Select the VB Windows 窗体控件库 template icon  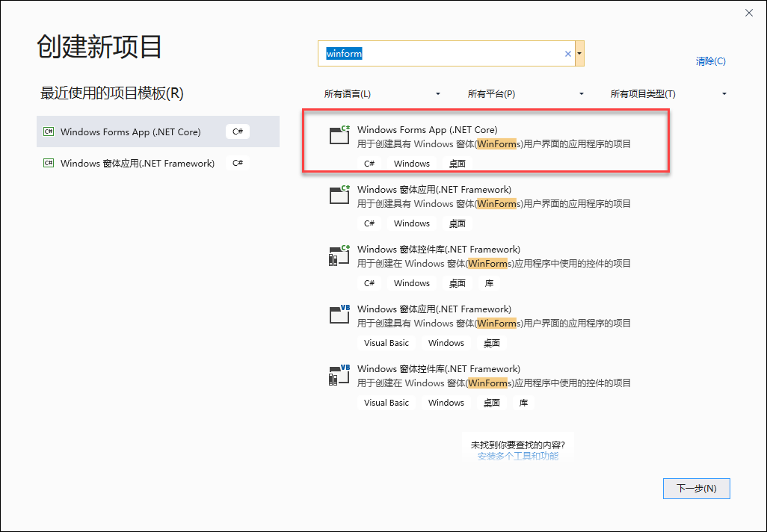click(339, 374)
